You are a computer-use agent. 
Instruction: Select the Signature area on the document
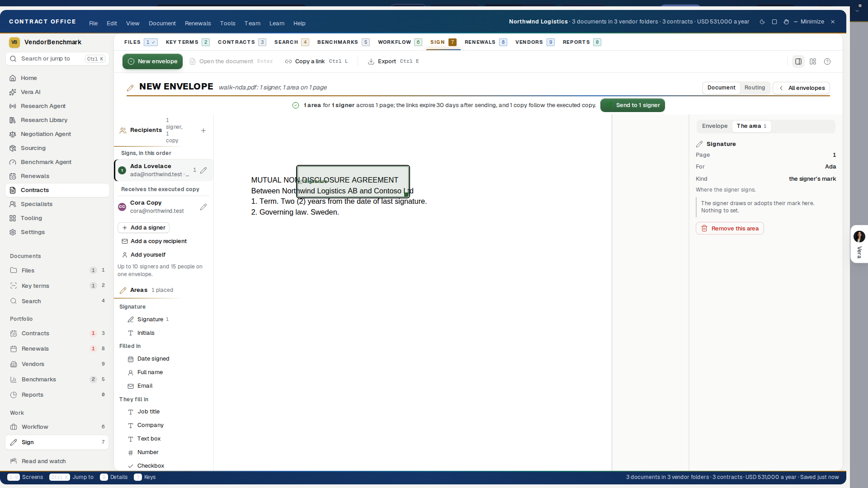click(x=353, y=182)
